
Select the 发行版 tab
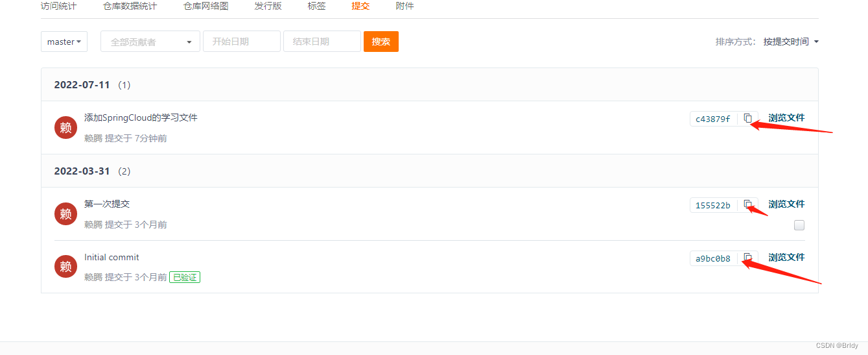(268, 6)
